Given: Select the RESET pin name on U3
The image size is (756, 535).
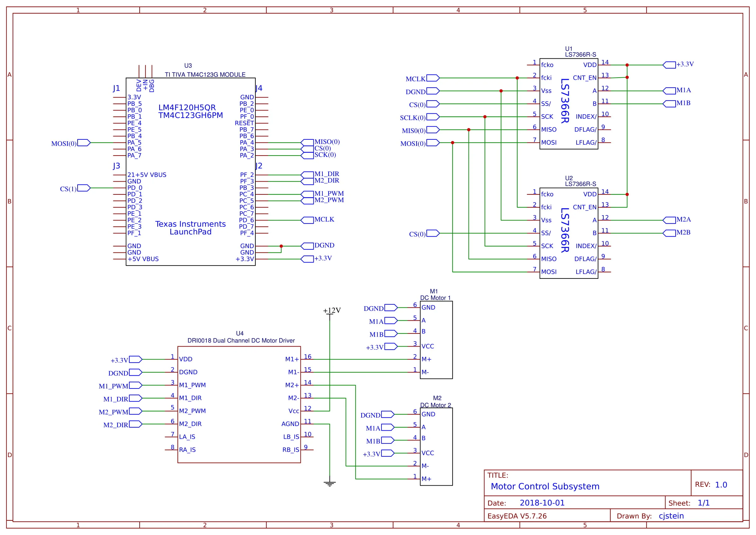Looking at the screenshot, I should click(x=244, y=123).
